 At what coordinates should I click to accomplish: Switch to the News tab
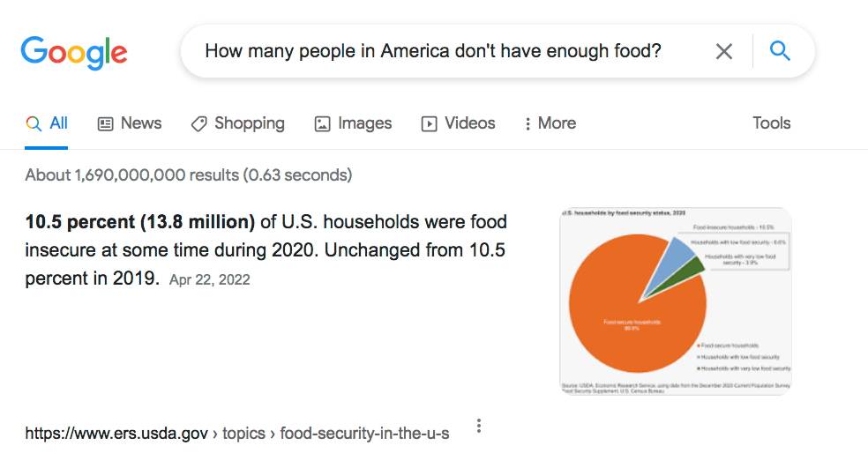[x=130, y=123]
